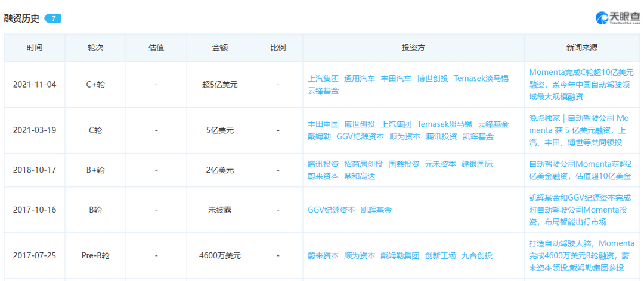Open 建银国际 investor link
This screenshot has height=281, width=644.
[477, 164]
